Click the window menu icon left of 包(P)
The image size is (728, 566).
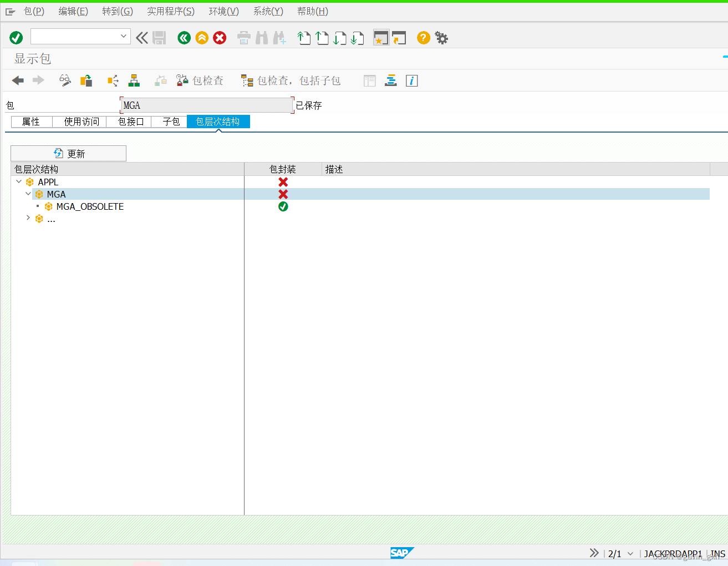pos(11,12)
